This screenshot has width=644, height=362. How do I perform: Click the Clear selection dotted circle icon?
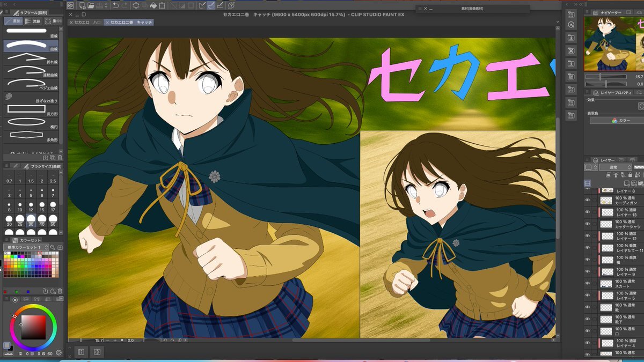pyautogui.click(x=136, y=5)
